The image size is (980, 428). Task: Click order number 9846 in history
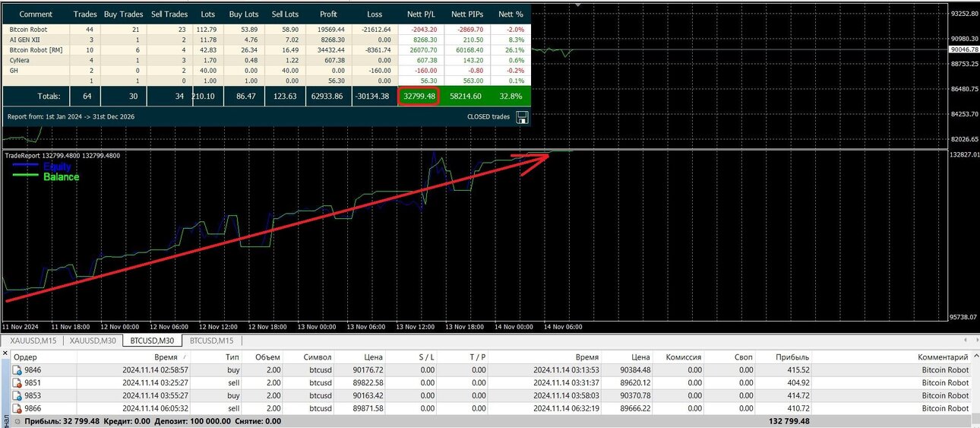pyautogui.click(x=33, y=370)
